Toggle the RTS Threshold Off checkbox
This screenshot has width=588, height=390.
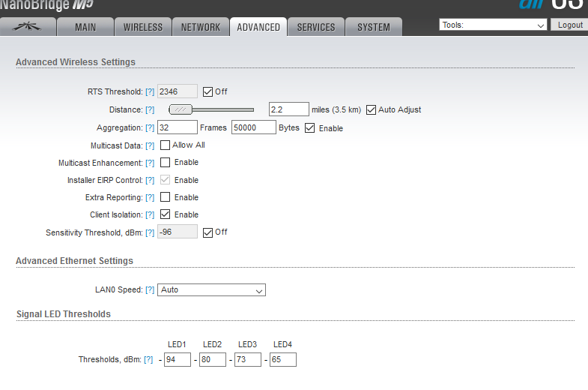tap(208, 91)
